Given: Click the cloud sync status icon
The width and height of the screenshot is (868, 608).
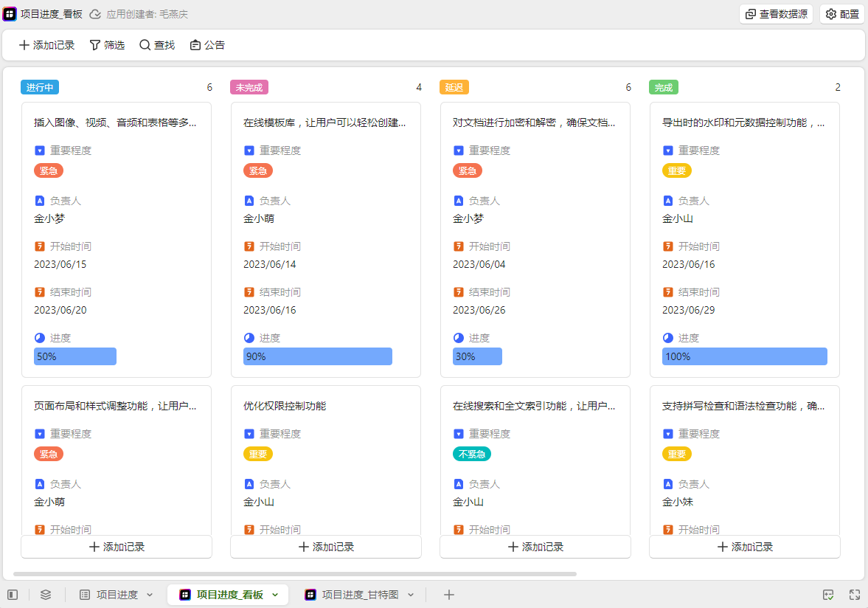Looking at the screenshot, I should click(95, 14).
